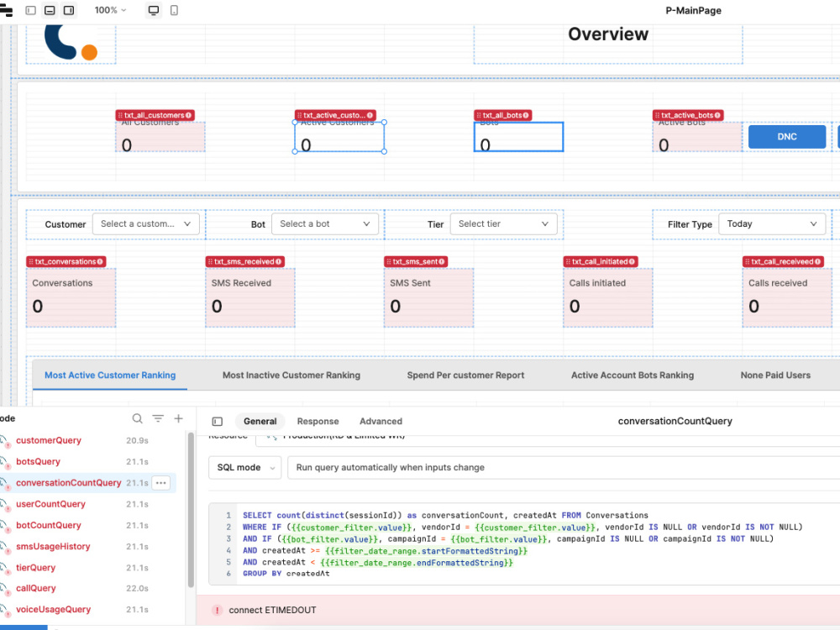The width and height of the screenshot is (840, 630).
Task: Select the Most Active Customer Ranking tab
Action: (110, 375)
